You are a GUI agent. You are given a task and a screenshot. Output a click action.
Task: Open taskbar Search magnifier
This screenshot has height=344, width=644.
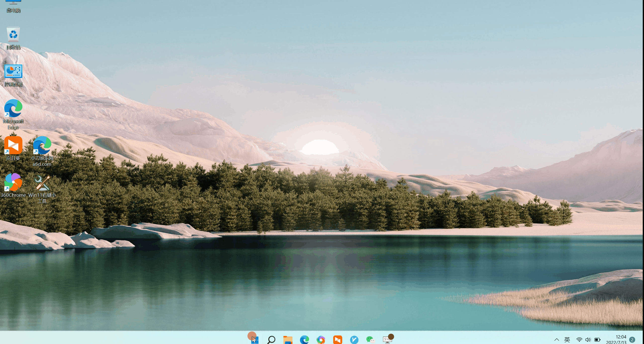tap(271, 340)
